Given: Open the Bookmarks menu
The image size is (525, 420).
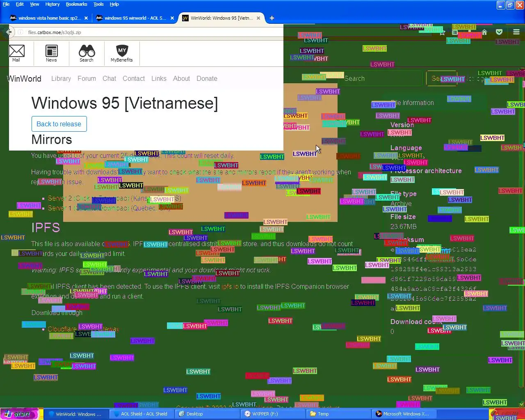Looking at the screenshot, I should click(76, 4).
